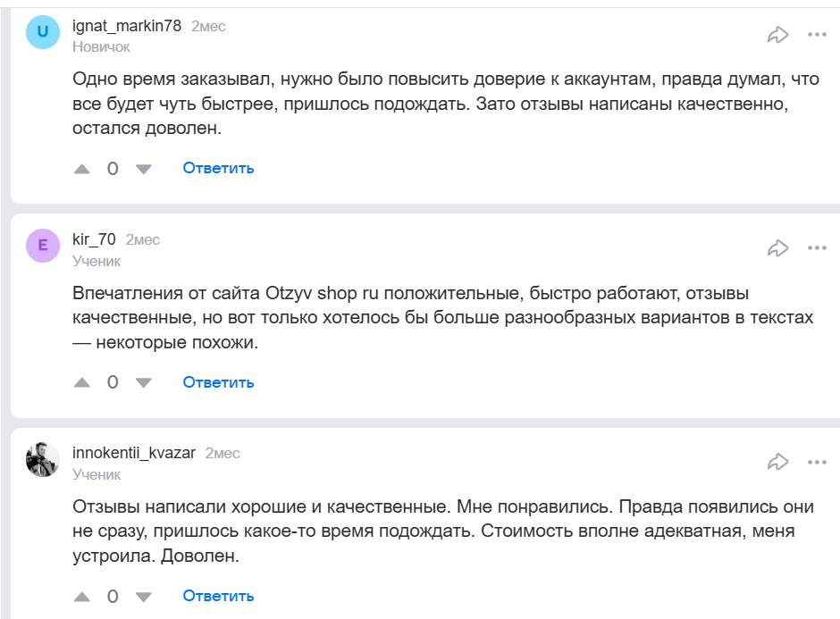Downvote ignat_markin78's comment

pyautogui.click(x=143, y=168)
